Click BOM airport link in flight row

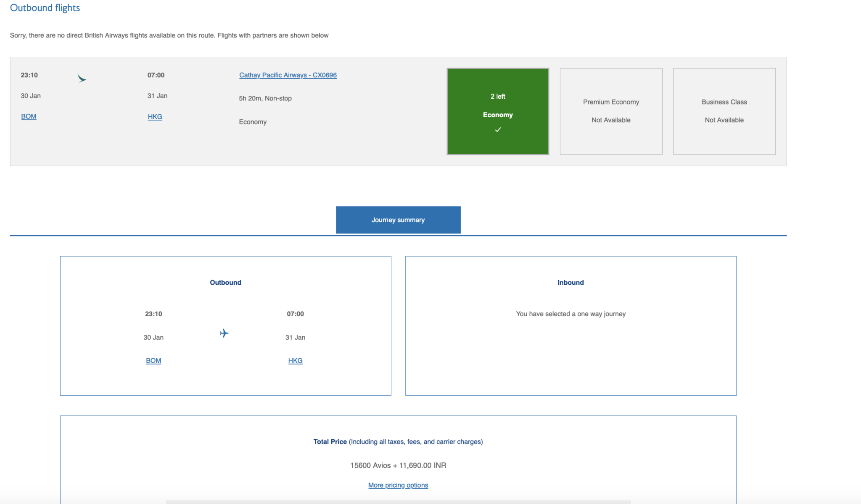coord(29,116)
